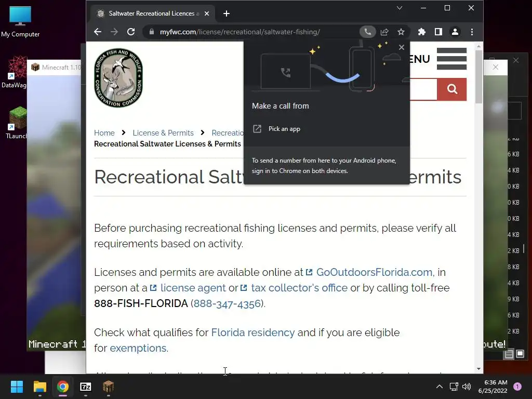Open the network tray icon
The width and height of the screenshot is (532, 399).
pyautogui.click(x=454, y=387)
